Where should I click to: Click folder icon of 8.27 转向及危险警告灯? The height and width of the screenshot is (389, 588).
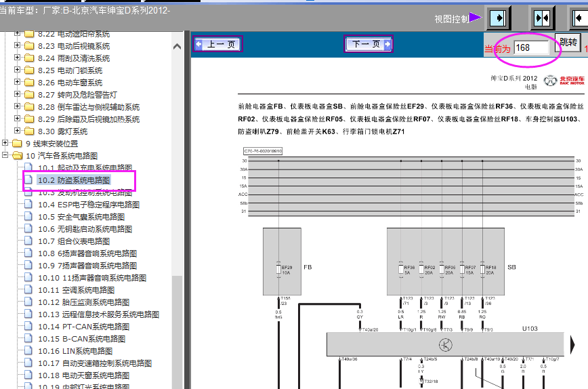click(x=29, y=94)
